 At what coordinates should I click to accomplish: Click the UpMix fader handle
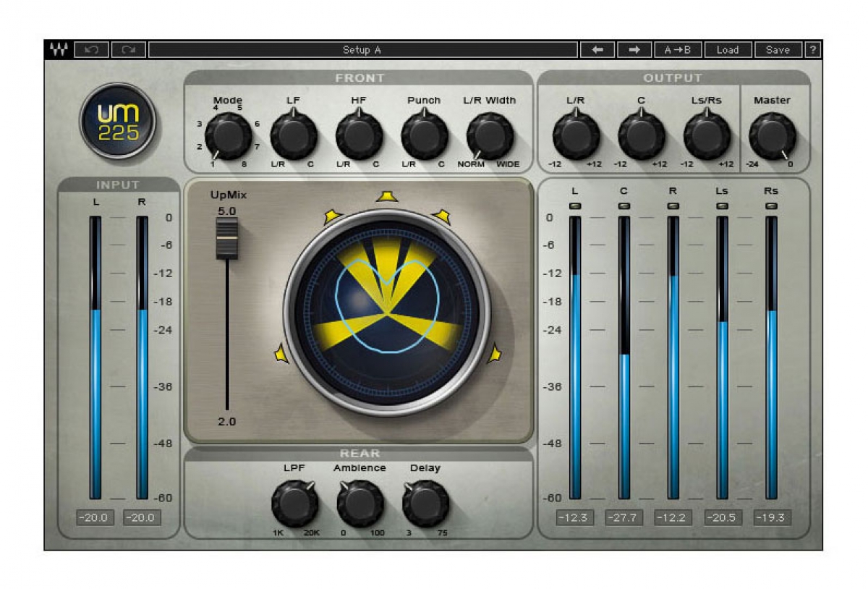[x=227, y=238]
